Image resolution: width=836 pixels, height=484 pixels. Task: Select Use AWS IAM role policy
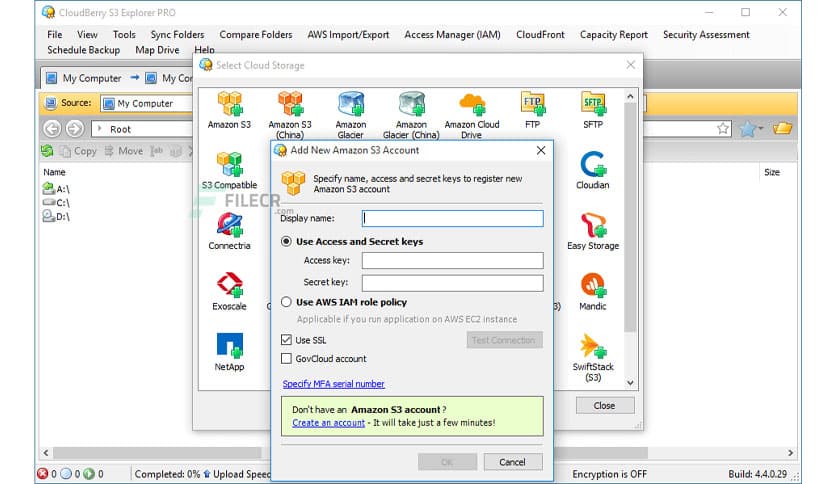[287, 302]
